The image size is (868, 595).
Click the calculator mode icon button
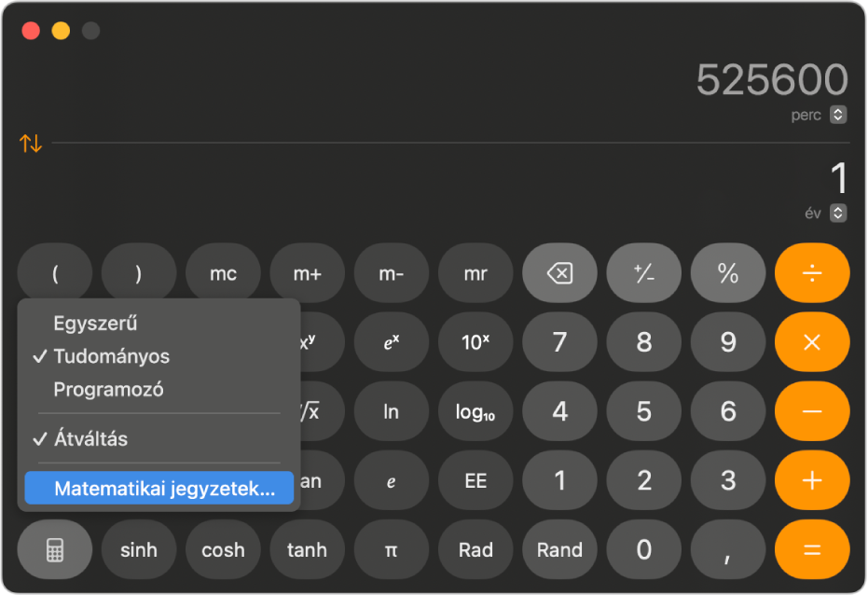tap(55, 550)
